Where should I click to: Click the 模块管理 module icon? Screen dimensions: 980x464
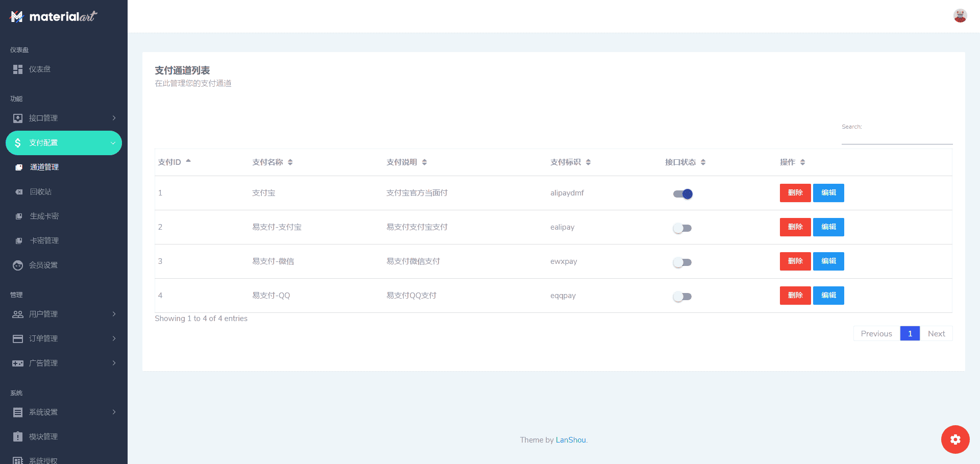[18, 437]
